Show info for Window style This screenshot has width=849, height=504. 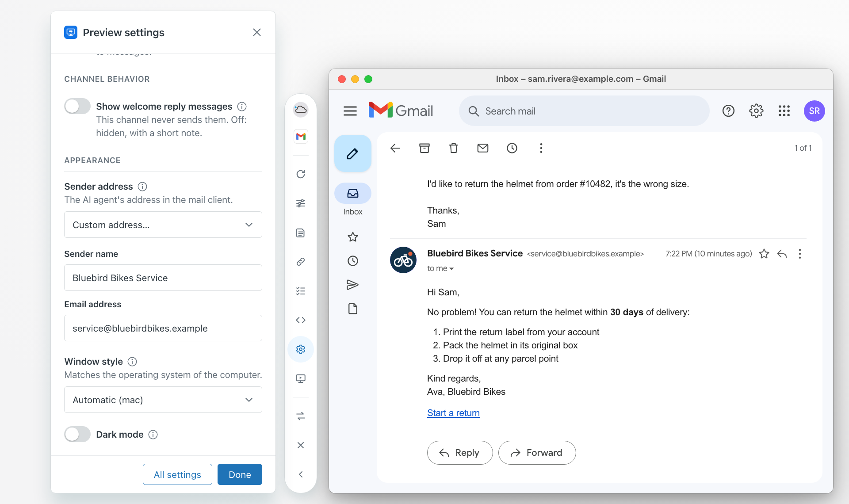point(132,362)
